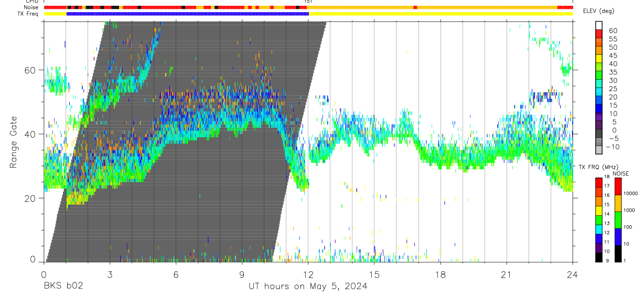Select the orange NOISE swatch between 1000 and 10000
Viewport: 644px width, 297px height.
pos(618,203)
